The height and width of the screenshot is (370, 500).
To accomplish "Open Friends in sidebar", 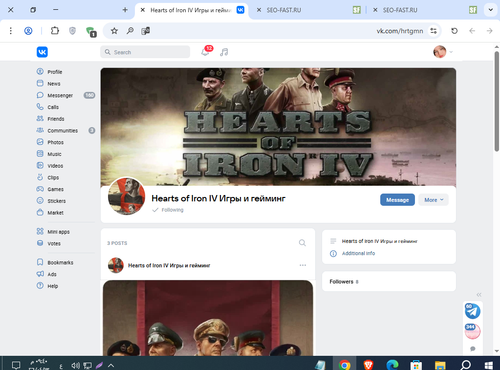I will point(56,119).
